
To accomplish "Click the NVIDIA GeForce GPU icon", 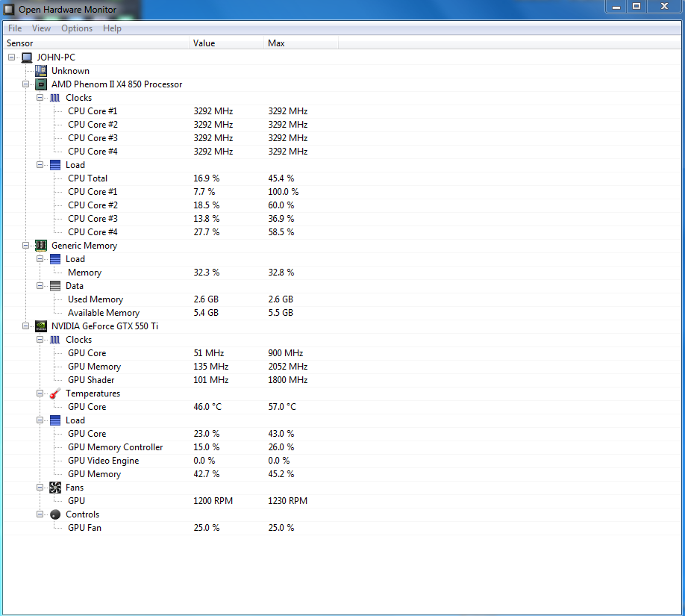I will (41, 326).
